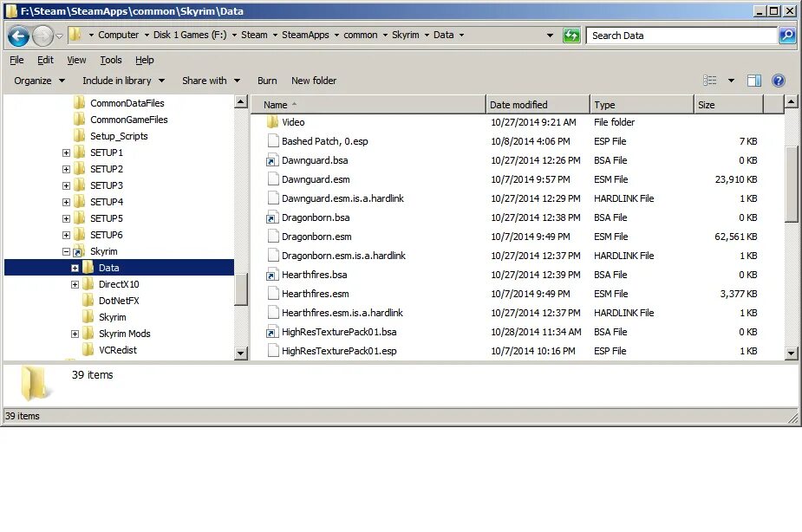Go back using the Back arrow button
This screenshot has height=532, width=802.
coord(19,36)
